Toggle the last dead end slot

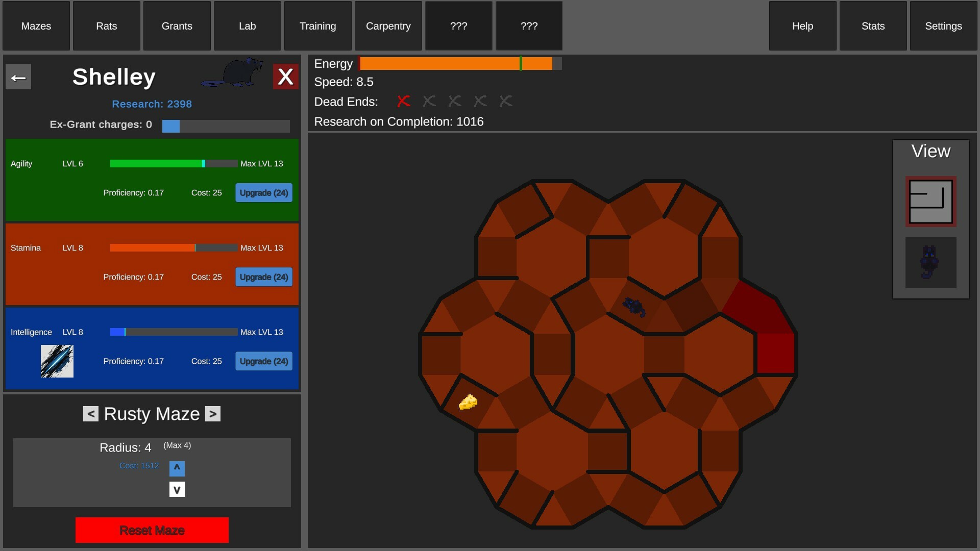click(x=505, y=101)
